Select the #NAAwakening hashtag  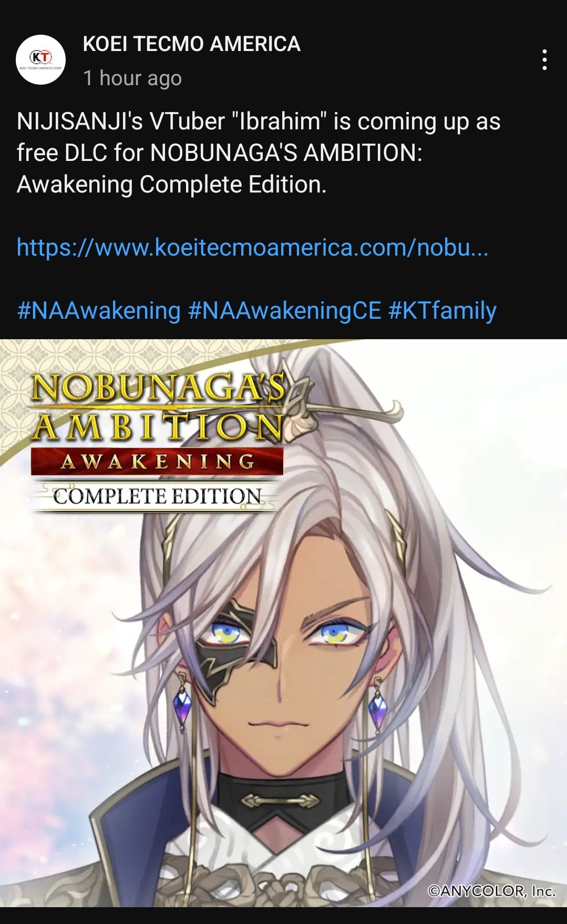coord(99,310)
